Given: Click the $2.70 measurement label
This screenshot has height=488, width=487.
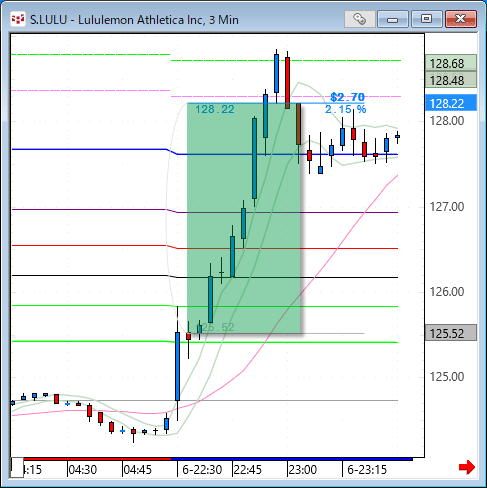Looking at the screenshot, I should pyautogui.click(x=347, y=97).
